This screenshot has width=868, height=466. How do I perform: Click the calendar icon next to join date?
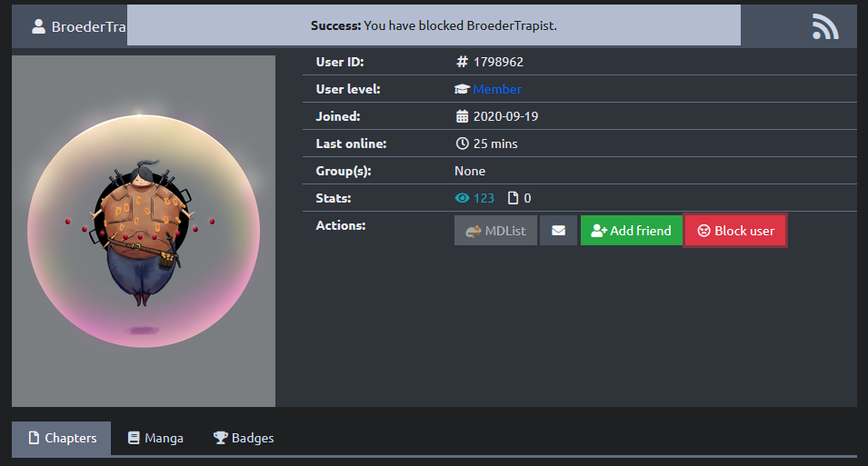462,116
